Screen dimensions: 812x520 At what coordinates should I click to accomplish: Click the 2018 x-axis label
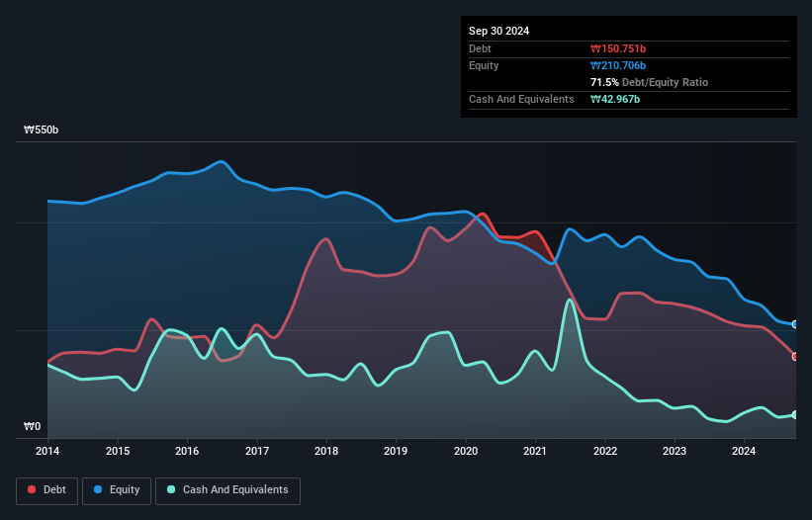click(326, 451)
